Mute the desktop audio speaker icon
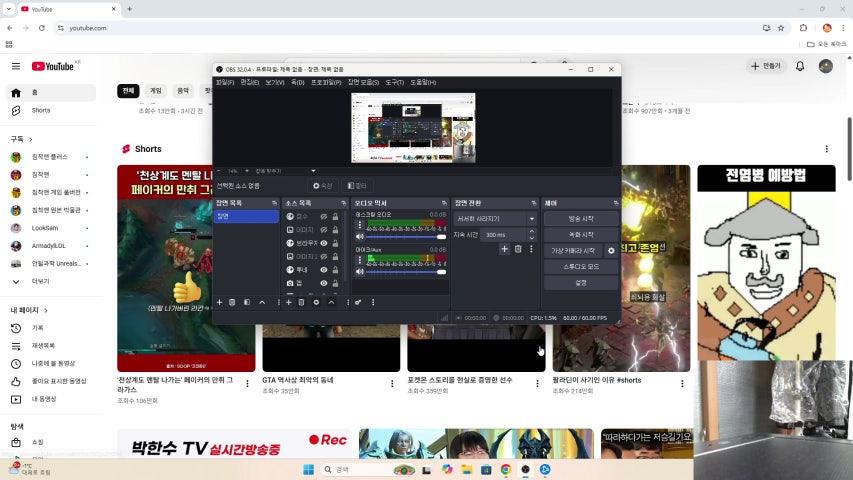Screen dimensions: 853x480 [360, 237]
